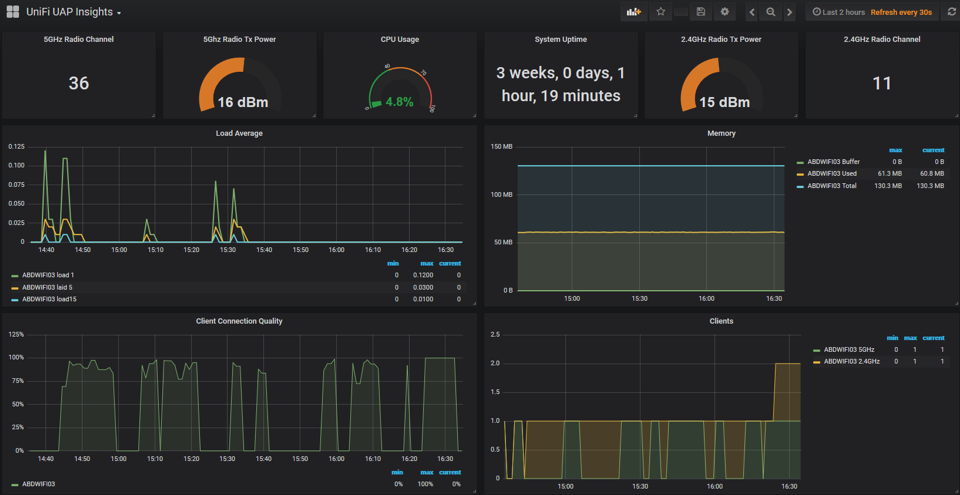Sort Clients legend by min column

[x=892, y=338]
